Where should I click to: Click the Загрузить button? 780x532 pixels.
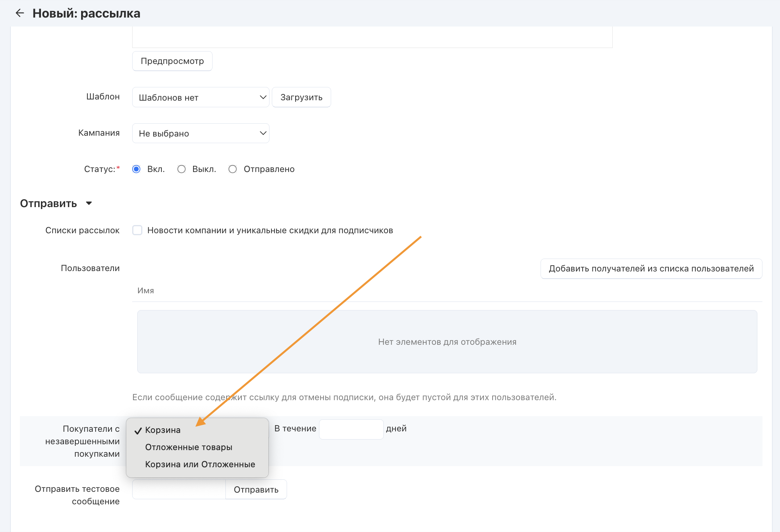[301, 98]
